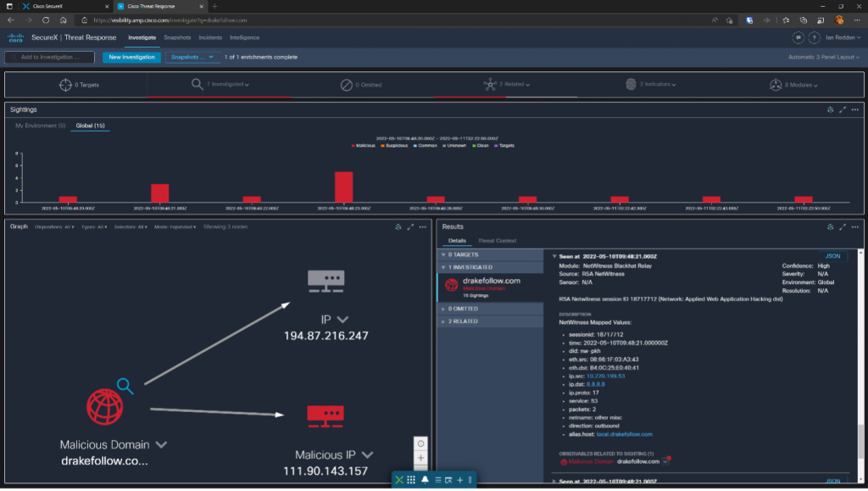Zoom in on the graph
This screenshot has height=491, width=868.
[x=421, y=458]
